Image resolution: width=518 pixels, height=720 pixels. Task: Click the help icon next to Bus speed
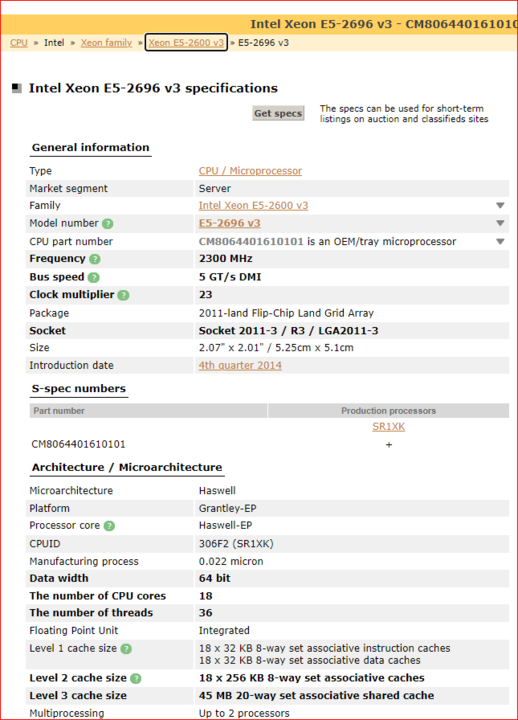(93, 277)
